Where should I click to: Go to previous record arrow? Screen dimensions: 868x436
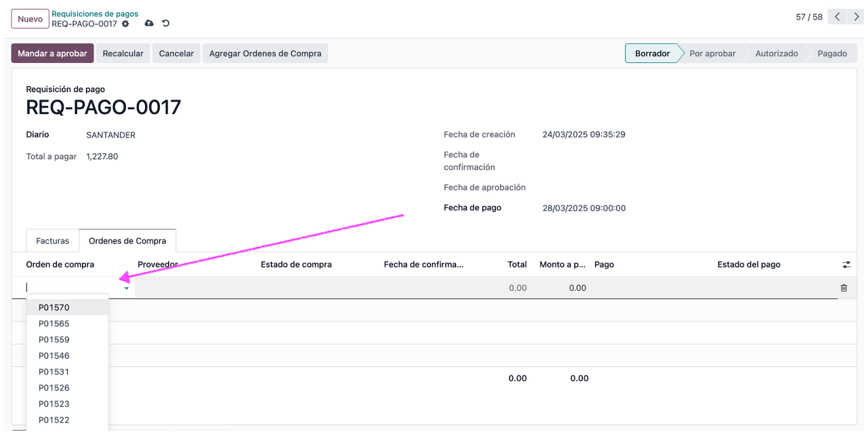click(x=838, y=17)
